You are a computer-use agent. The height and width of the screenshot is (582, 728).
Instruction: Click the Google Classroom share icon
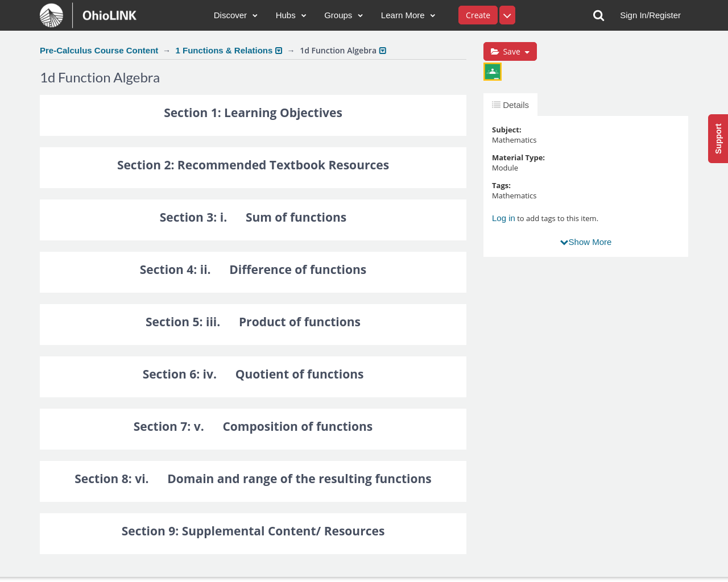coord(493,72)
